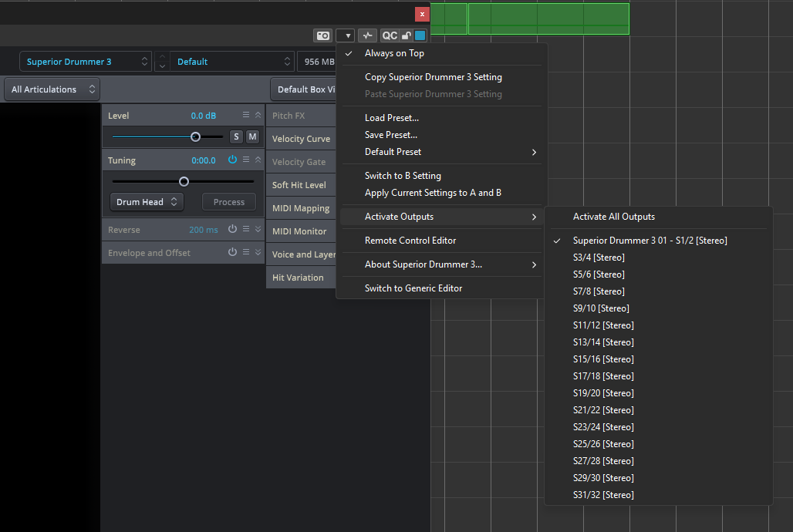793x532 pixels.
Task: Open the Level section hamburger menu
Action: click(246, 115)
